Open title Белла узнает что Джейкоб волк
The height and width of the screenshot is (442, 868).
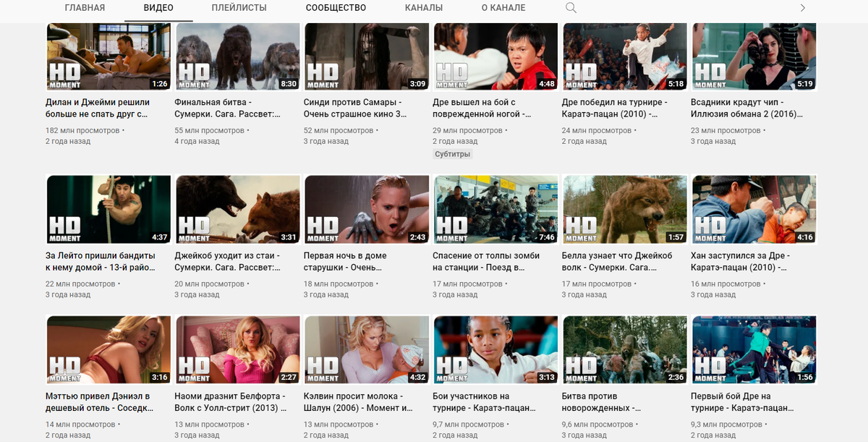pyautogui.click(x=617, y=262)
